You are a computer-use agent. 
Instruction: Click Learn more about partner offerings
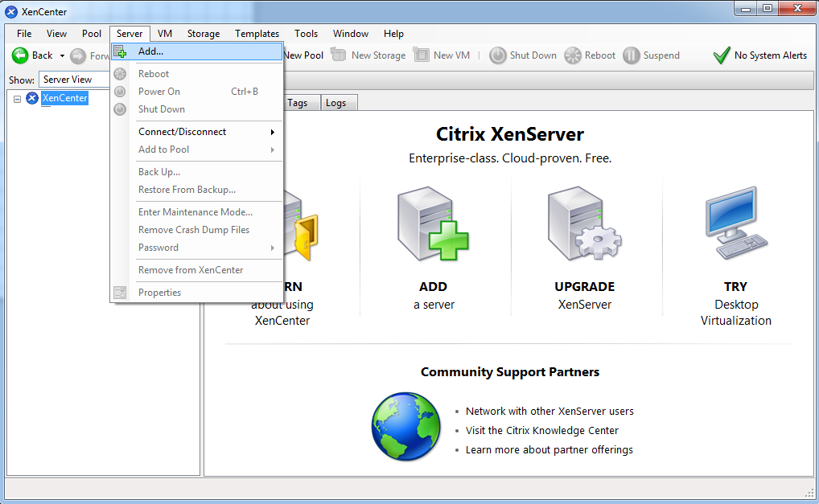pyautogui.click(x=549, y=449)
